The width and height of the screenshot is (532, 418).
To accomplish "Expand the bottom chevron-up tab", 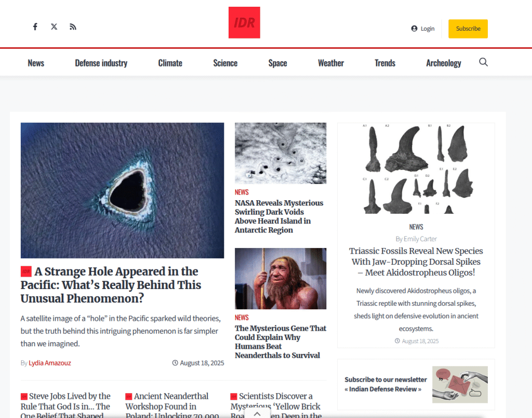I will 257,414.
